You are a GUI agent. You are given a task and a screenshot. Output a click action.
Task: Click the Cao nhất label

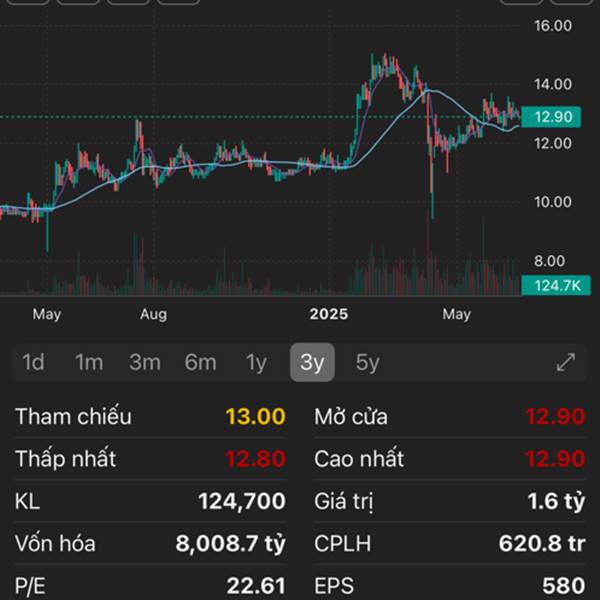tap(359, 458)
